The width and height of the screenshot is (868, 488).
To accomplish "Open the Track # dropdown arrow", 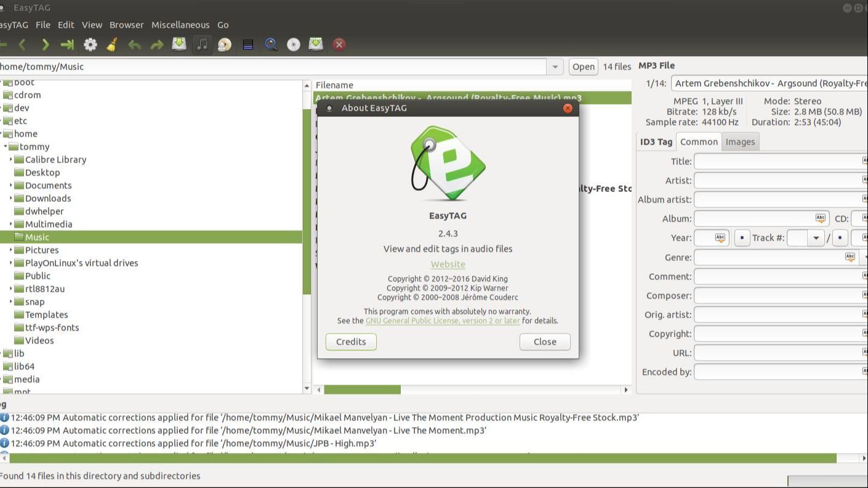I will click(816, 238).
